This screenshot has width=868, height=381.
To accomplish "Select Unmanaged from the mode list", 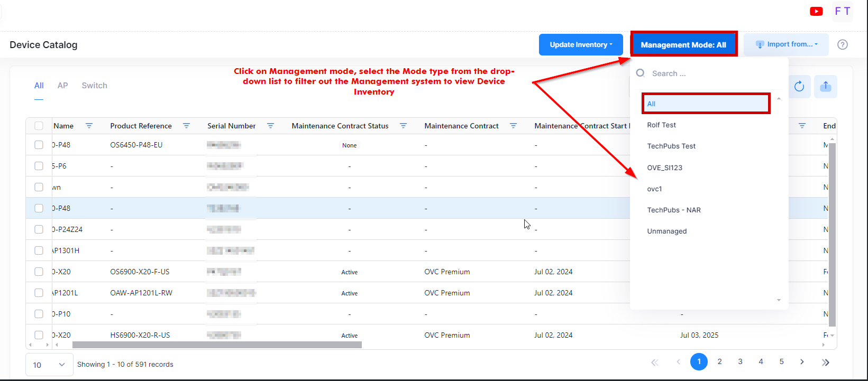I will click(x=666, y=231).
